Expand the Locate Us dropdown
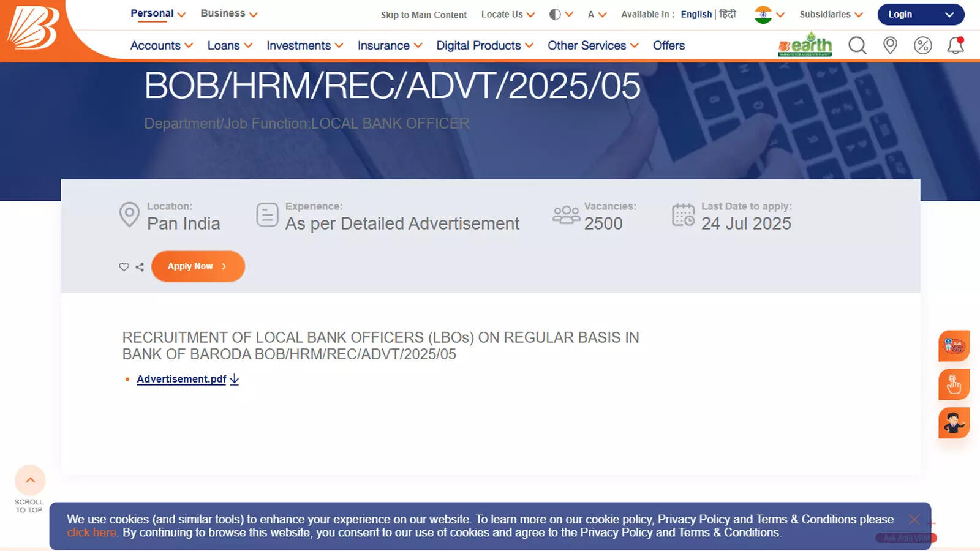Screen dimensions: 980x551 tap(508, 14)
